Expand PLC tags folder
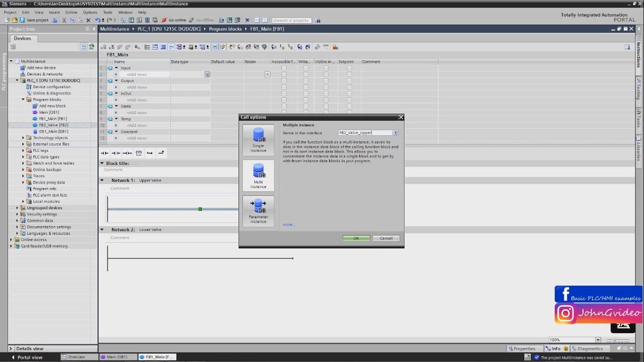 [23, 150]
